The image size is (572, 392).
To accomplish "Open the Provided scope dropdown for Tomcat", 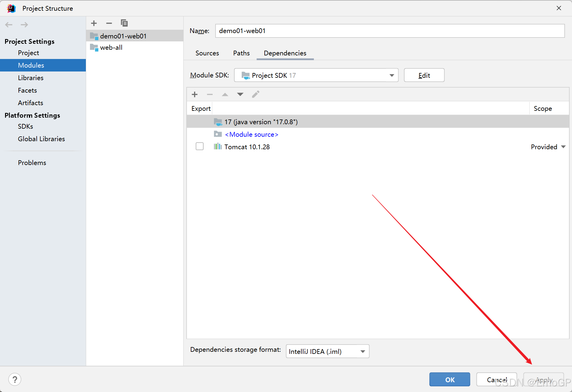I will coord(548,147).
